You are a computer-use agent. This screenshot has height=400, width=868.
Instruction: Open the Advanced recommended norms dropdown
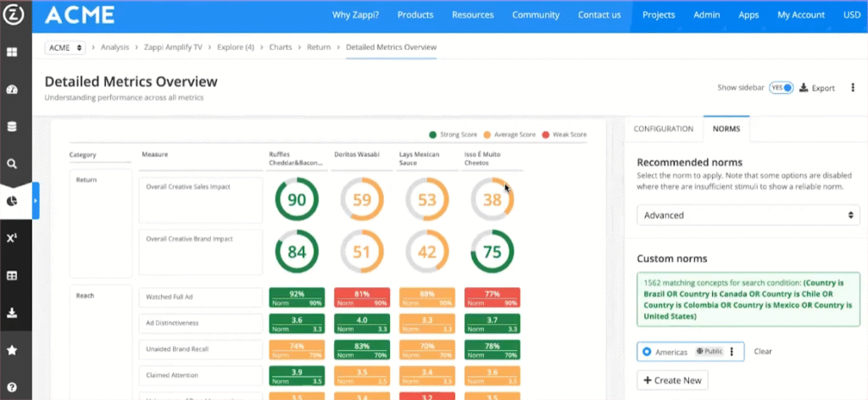coord(748,215)
